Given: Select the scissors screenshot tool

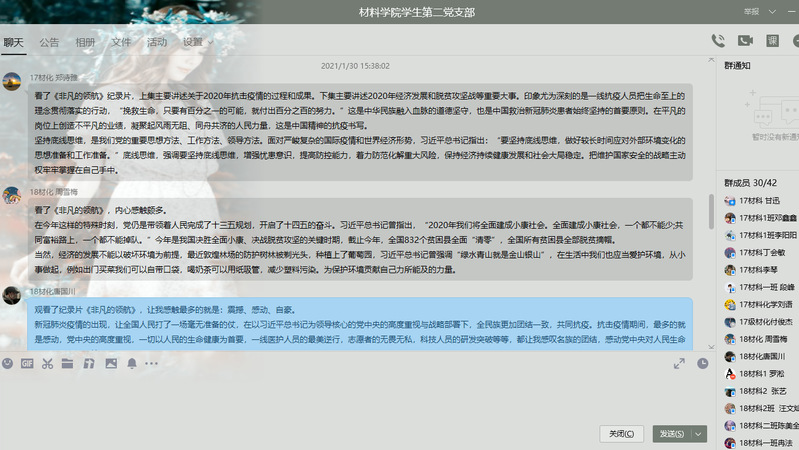Looking at the screenshot, I should (x=47, y=363).
